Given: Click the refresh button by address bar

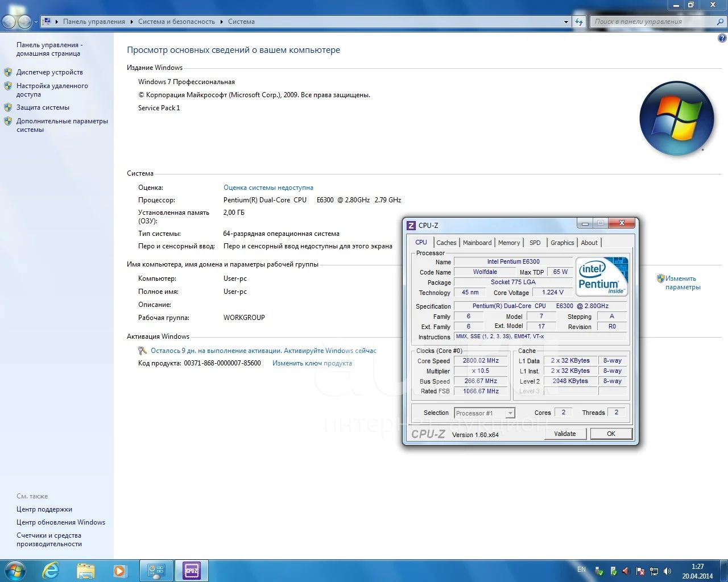Looking at the screenshot, I should point(579,22).
